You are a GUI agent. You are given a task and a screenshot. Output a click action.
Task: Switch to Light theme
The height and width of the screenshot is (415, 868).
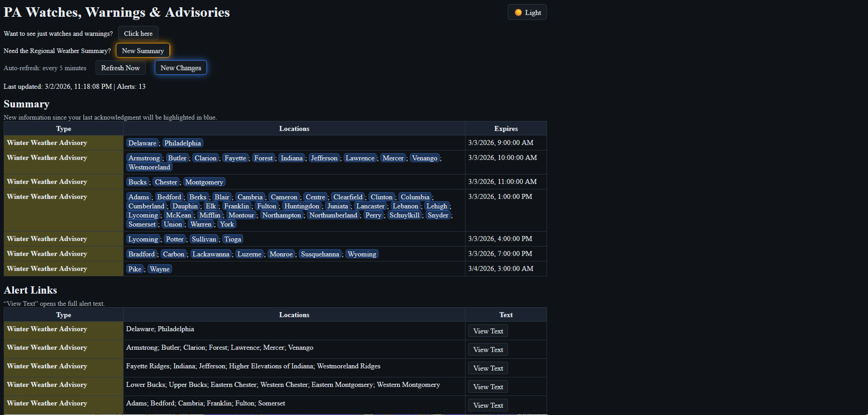(527, 13)
